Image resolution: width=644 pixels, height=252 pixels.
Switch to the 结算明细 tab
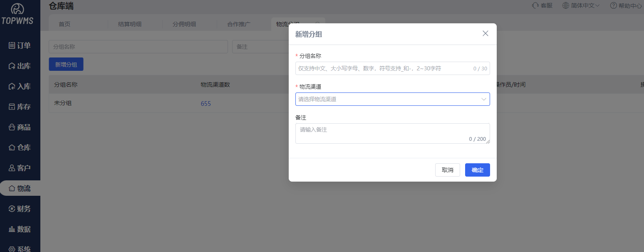point(130,24)
